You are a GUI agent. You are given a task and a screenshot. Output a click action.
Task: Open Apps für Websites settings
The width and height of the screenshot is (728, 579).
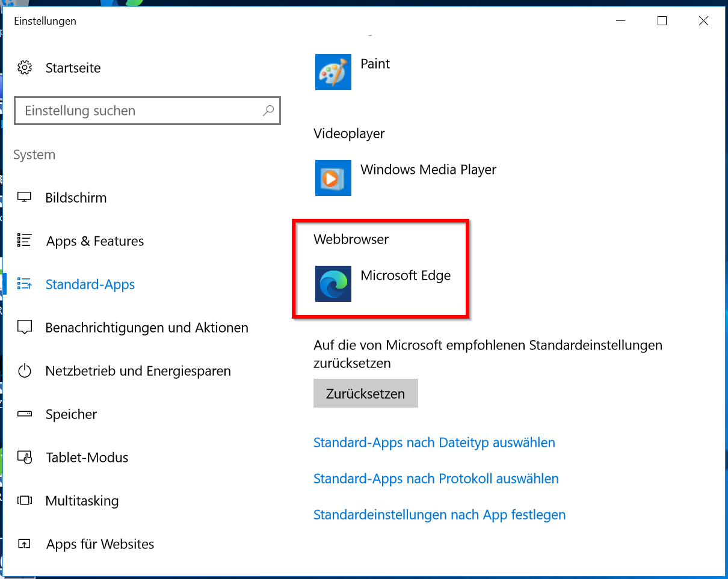[100, 544]
